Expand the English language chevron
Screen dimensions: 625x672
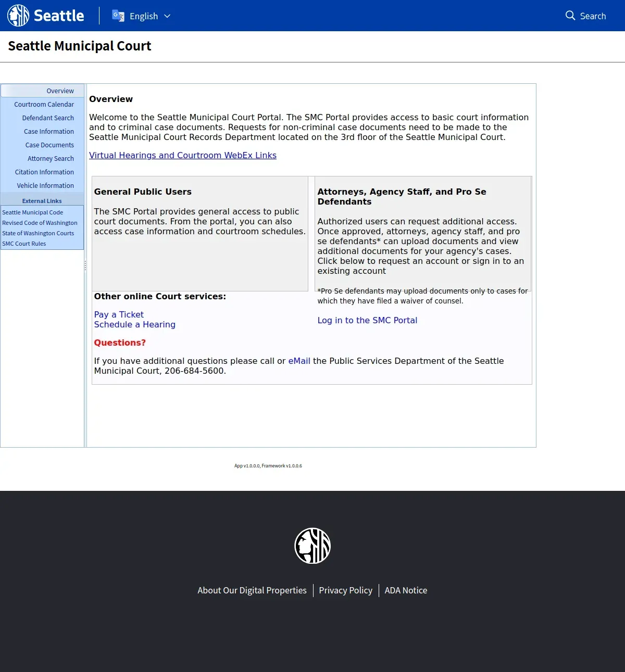167,16
